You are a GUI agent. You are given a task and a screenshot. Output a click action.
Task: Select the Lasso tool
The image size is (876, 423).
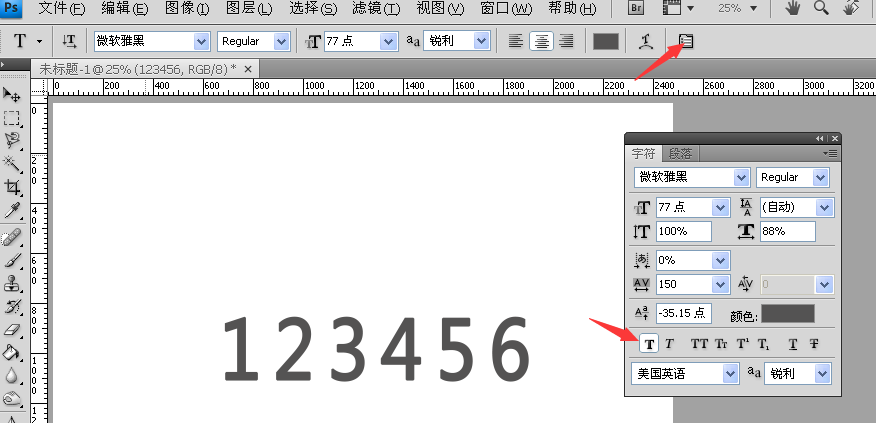[x=12, y=140]
